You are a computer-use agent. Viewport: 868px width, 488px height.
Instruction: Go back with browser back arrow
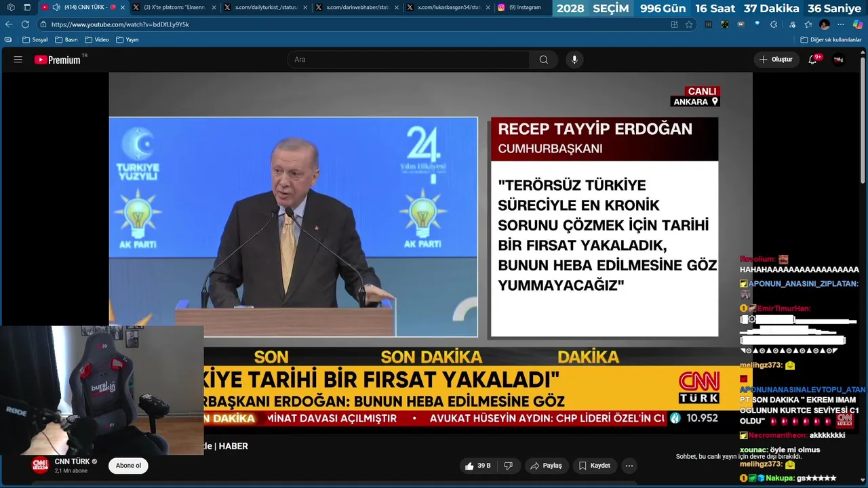point(9,24)
